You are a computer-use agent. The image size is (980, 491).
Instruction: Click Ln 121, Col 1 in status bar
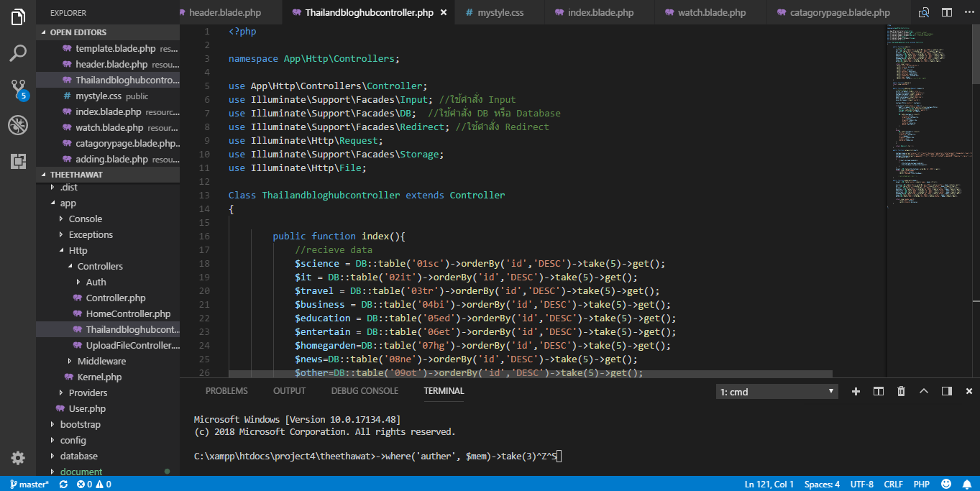pos(769,485)
